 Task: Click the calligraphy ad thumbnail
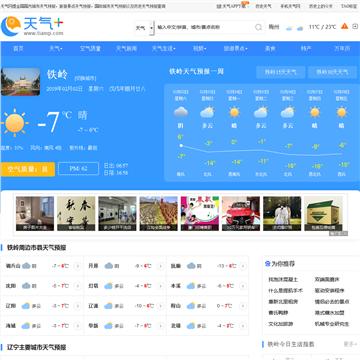(76, 213)
